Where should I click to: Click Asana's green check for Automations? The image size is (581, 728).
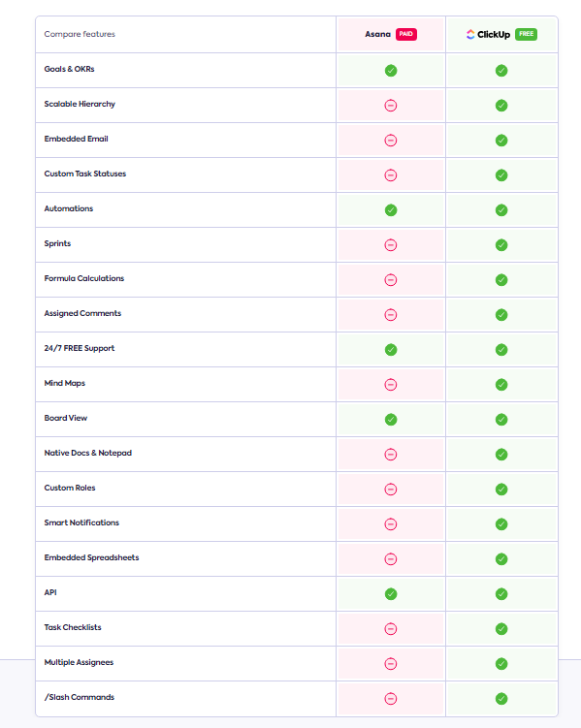391,209
